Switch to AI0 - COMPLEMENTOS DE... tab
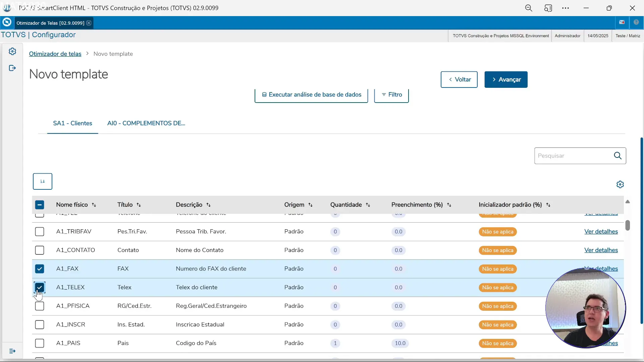644x362 pixels. [146, 123]
